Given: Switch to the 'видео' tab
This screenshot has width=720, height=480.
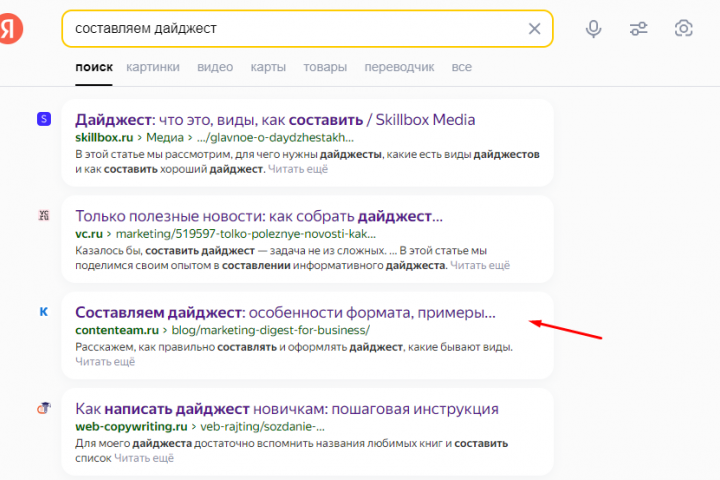Looking at the screenshot, I should 215,67.
